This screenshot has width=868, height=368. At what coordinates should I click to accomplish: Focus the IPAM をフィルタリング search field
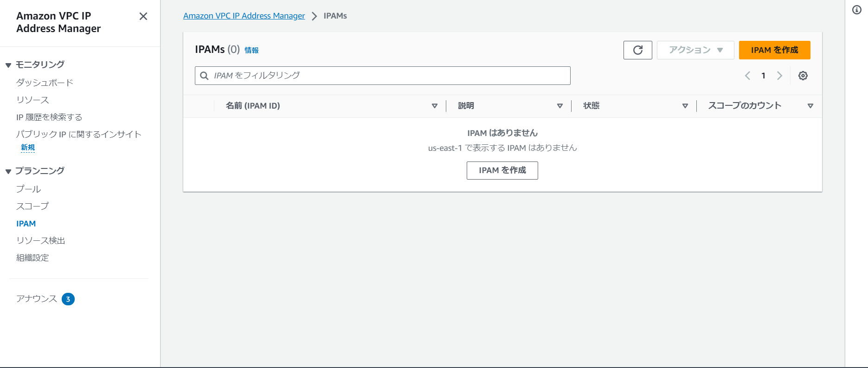coord(383,76)
